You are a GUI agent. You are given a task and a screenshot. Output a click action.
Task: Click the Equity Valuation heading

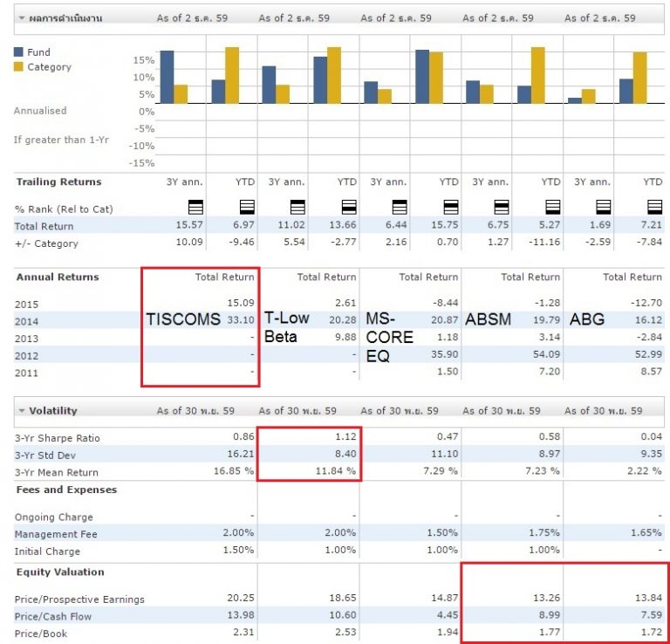coord(60,572)
